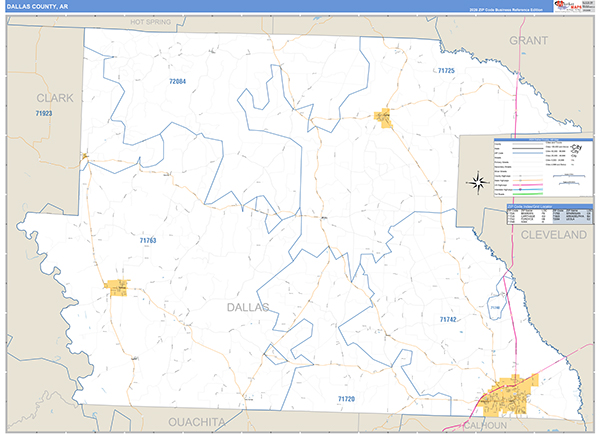Click the green line swatch in legend
The height and width of the screenshot is (434, 600).
pos(528,194)
